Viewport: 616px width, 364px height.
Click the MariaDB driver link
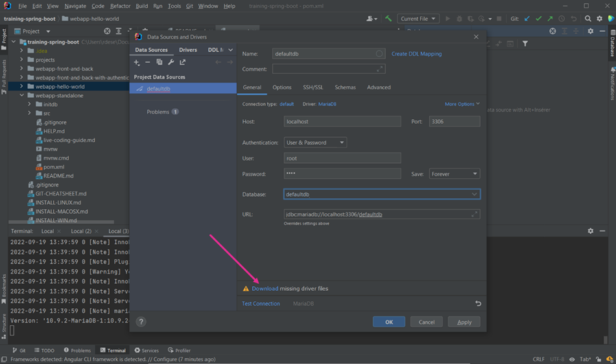tap(327, 104)
